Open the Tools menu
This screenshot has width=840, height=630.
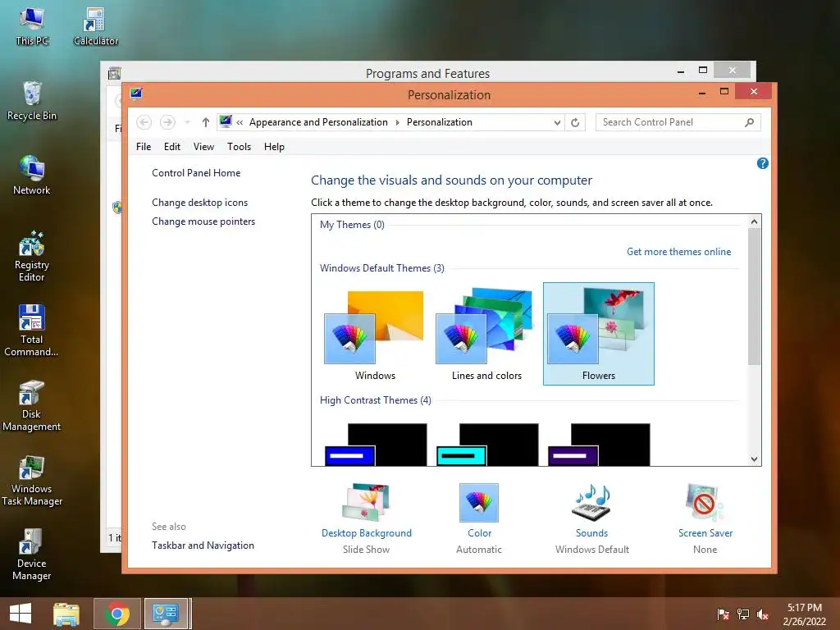(239, 146)
